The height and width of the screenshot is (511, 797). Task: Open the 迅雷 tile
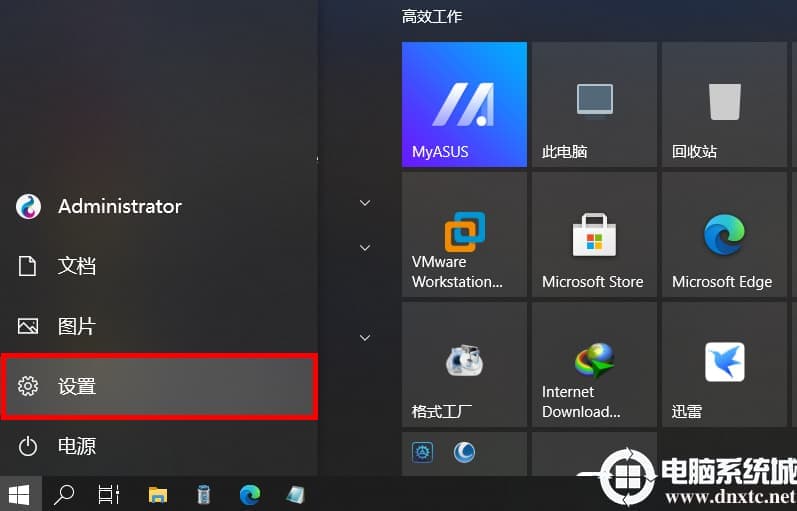[724, 365]
